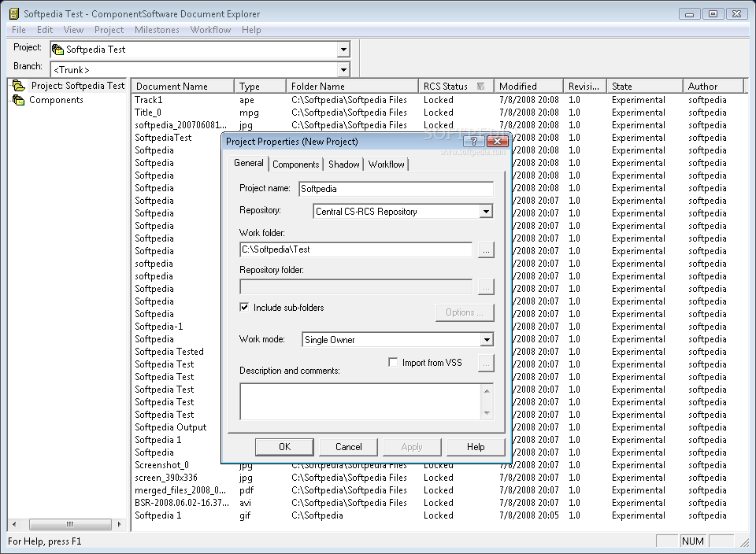Click the tree pane horizontal scrollbar thumb
Image resolution: width=756 pixels, height=554 pixels.
(x=70, y=524)
